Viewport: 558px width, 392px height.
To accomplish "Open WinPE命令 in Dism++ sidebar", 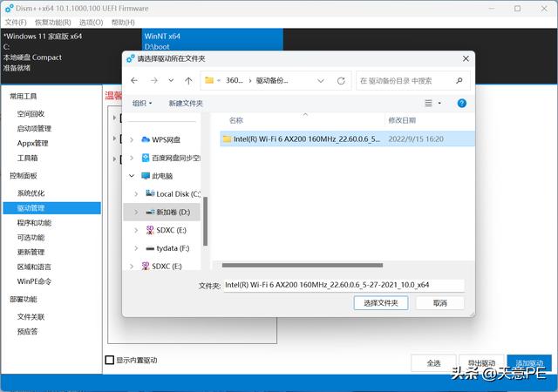I will (34, 281).
